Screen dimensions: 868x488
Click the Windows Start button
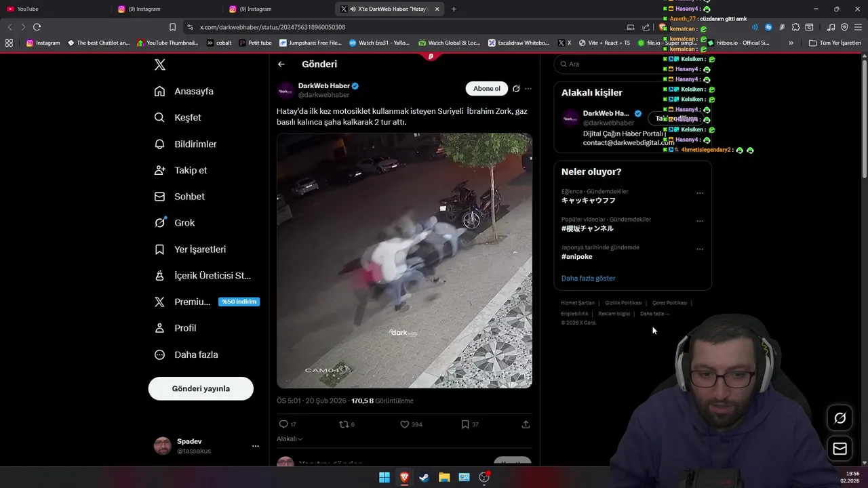(384, 477)
